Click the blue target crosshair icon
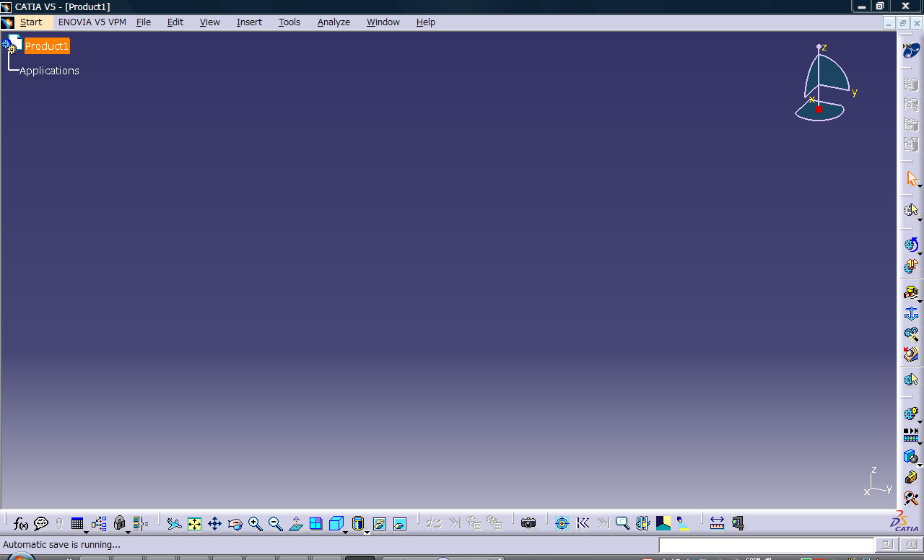This screenshot has height=560, width=924. click(562, 524)
